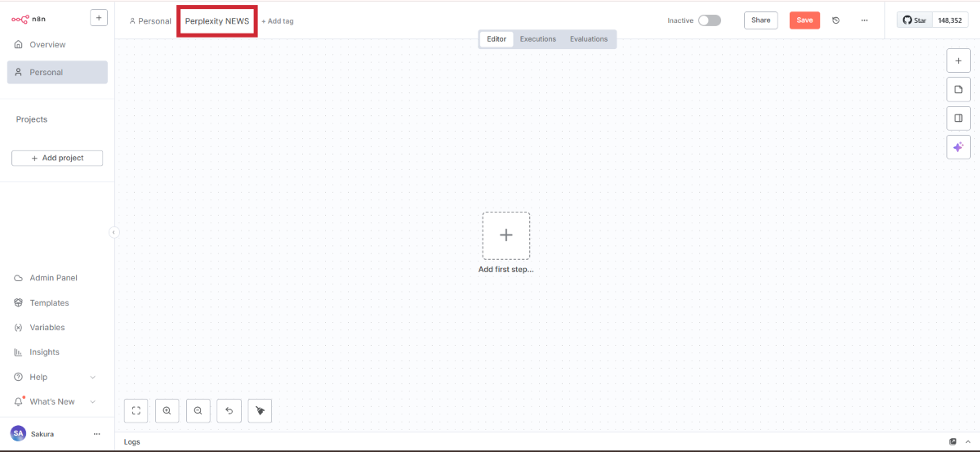The height and width of the screenshot is (452, 980).
Task: Toggle the workflow Inactive switch
Action: tap(709, 20)
